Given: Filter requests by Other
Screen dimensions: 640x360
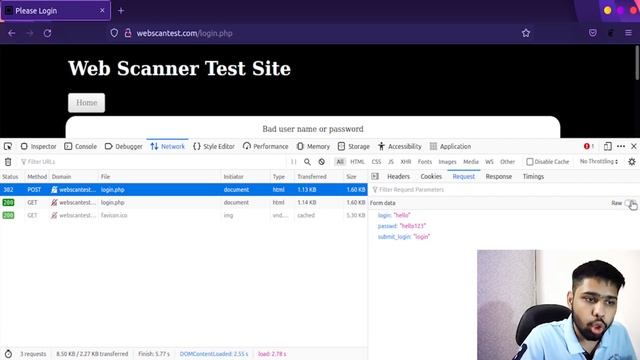Looking at the screenshot, I should (507, 162).
